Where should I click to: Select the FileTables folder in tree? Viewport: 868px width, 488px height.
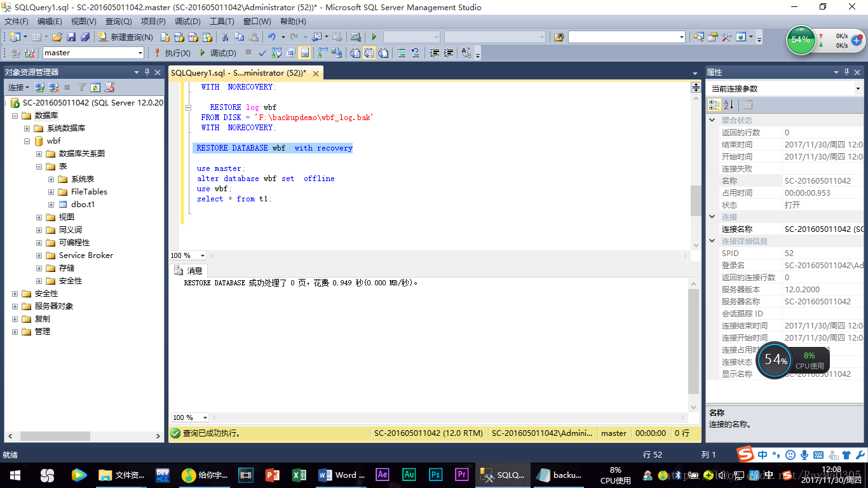[89, 192]
